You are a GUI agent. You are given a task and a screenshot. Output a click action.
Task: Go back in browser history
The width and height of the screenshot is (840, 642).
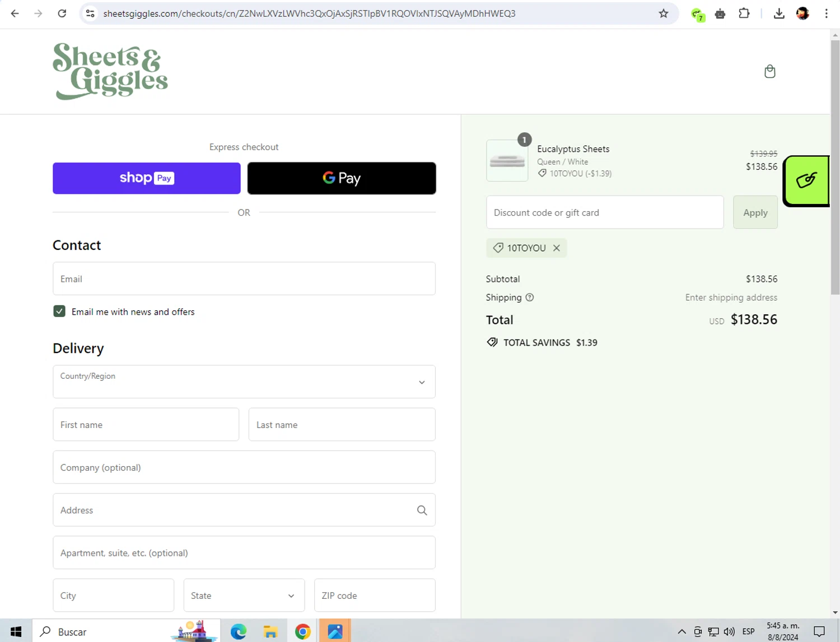tap(15, 13)
